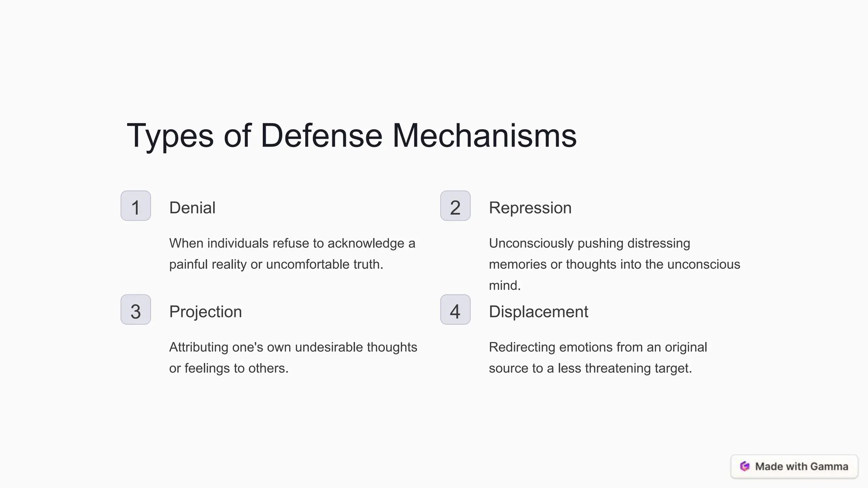The height and width of the screenshot is (488, 868).
Task: Click the number 3 badge icon
Action: (136, 310)
